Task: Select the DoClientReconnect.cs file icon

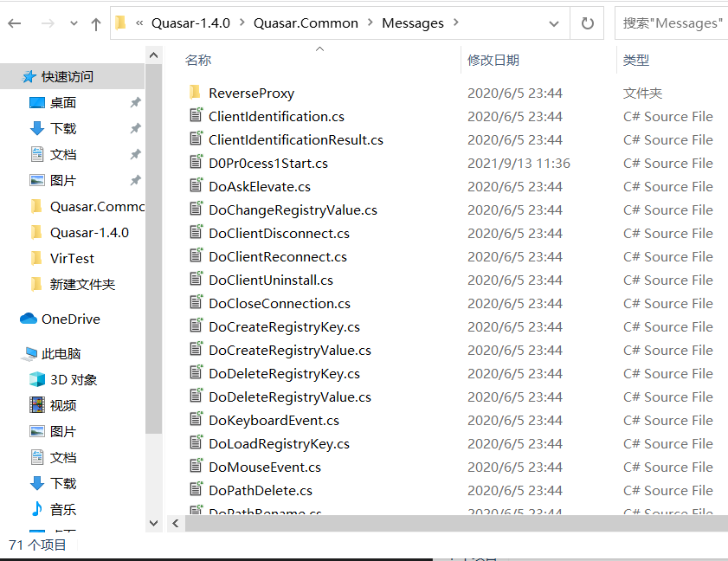Action: coord(196,255)
